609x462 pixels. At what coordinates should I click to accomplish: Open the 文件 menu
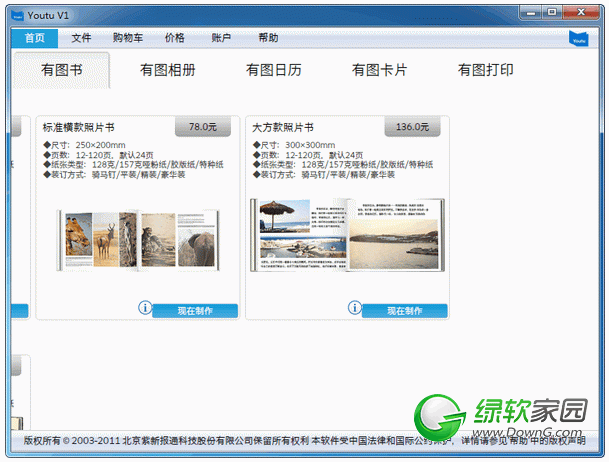81,38
